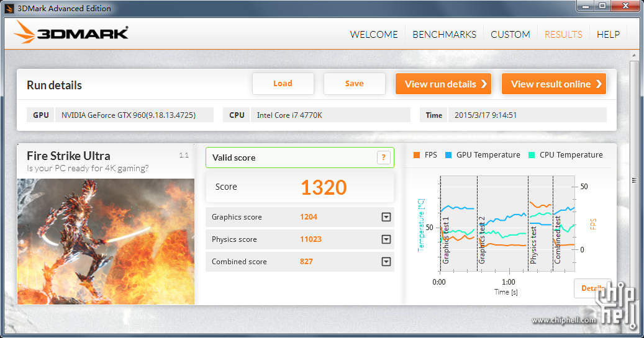The image size is (644, 338).
Task: Click the Run details heading
Action: click(x=54, y=86)
